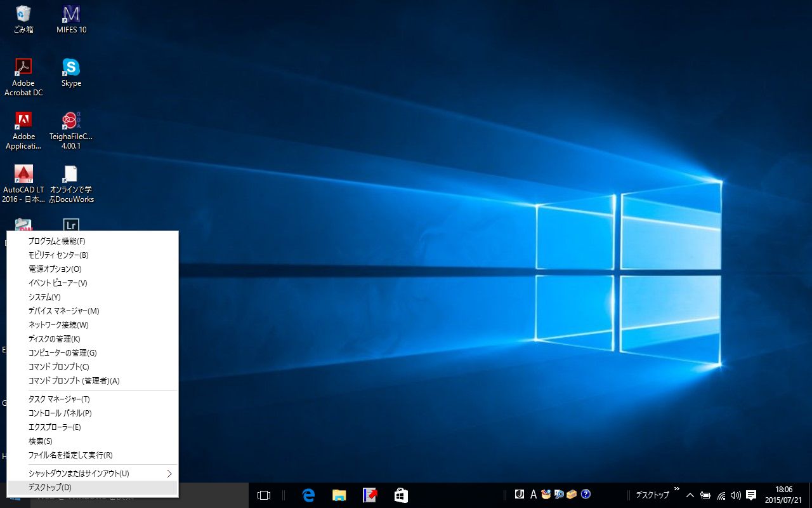The image size is (812, 508).
Task: Show hidden system tray icons
Action: pyautogui.click(x=690, y=495)
